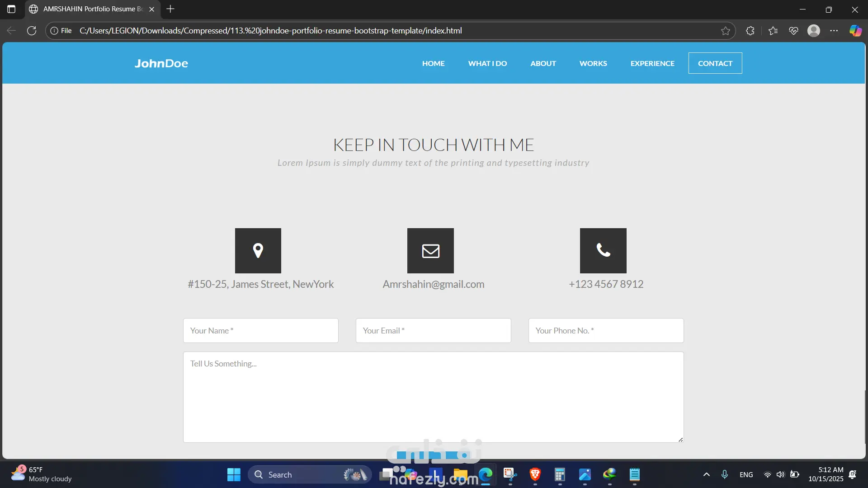The image size is (868, 488).
Task: Refresh the page
Action: point(32,31)
